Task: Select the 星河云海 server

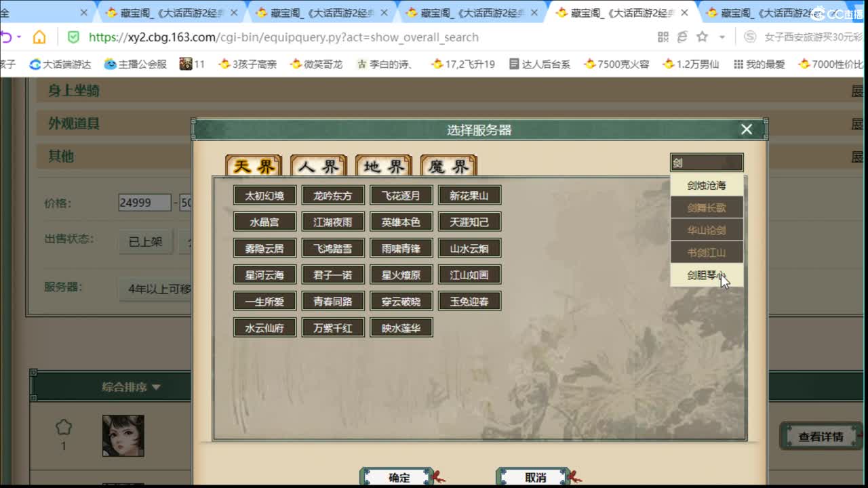Action: [x=264, y=274]
